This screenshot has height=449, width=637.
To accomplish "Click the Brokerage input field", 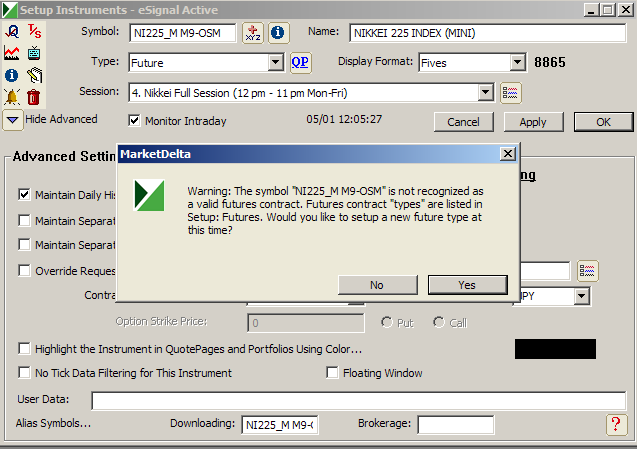I will click(x=456, y=425).
